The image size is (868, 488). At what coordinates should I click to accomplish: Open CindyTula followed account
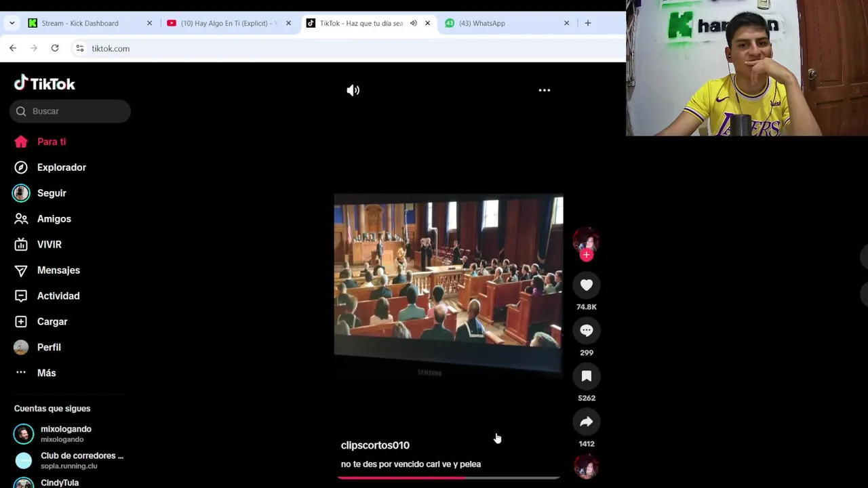[x=60, y=483]
